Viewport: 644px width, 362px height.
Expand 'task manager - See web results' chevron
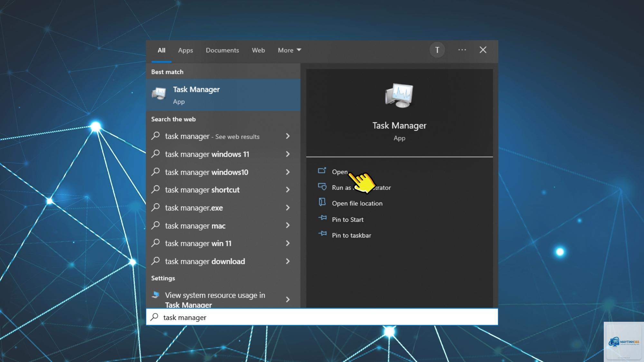(x=288, y=136)
